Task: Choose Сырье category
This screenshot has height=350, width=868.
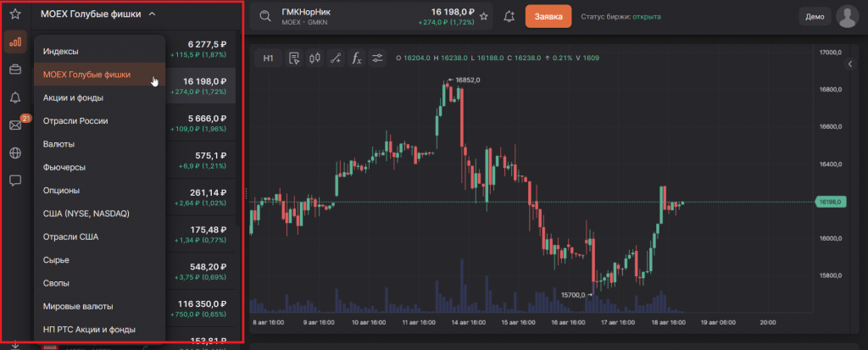Action: pos(100,259)
